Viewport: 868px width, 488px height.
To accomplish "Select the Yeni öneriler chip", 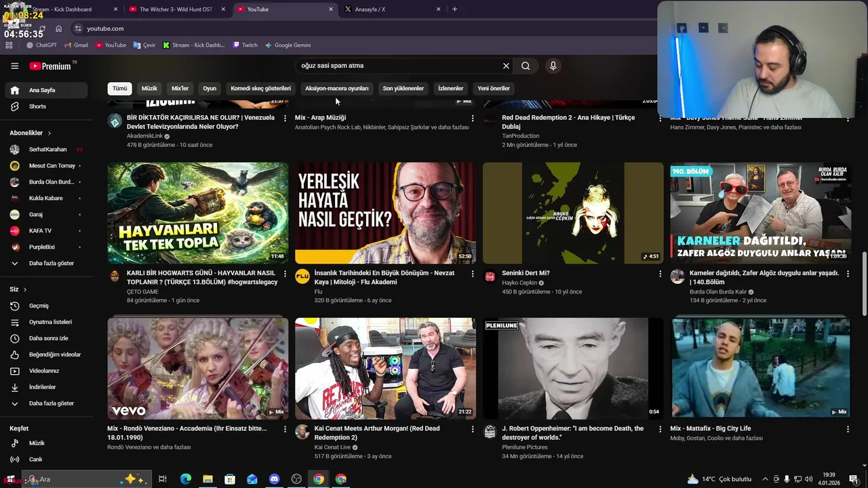I will coord(494,88).
